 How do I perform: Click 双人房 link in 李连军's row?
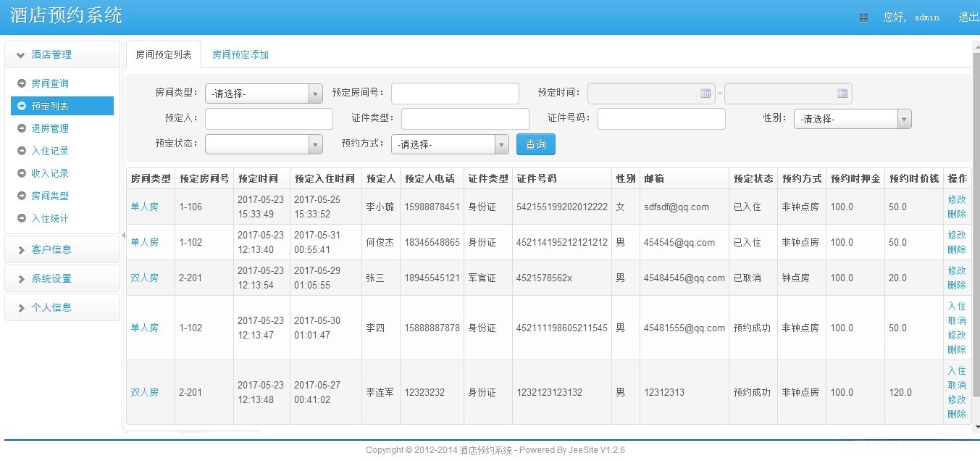[x=144, y=392]
